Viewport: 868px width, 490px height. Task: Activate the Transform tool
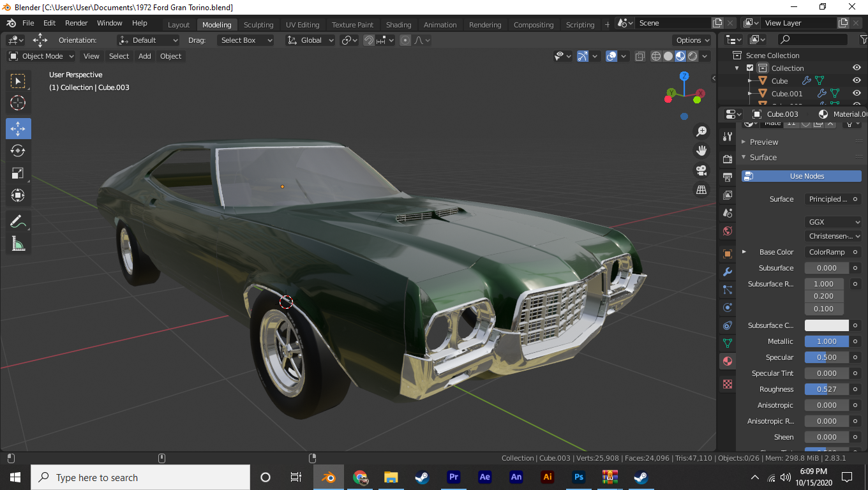[19, 195]
